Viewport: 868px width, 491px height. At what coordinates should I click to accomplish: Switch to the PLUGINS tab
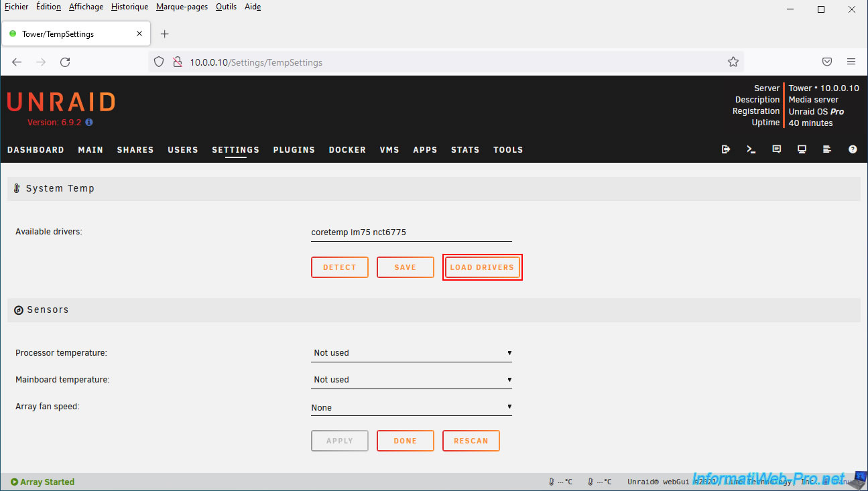click(294, 150)
